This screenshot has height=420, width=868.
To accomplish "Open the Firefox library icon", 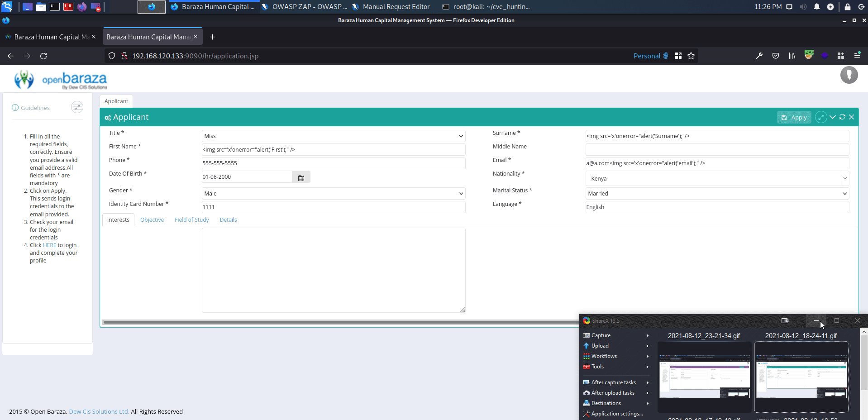I will pyautogui.click(x=792, y=56).
